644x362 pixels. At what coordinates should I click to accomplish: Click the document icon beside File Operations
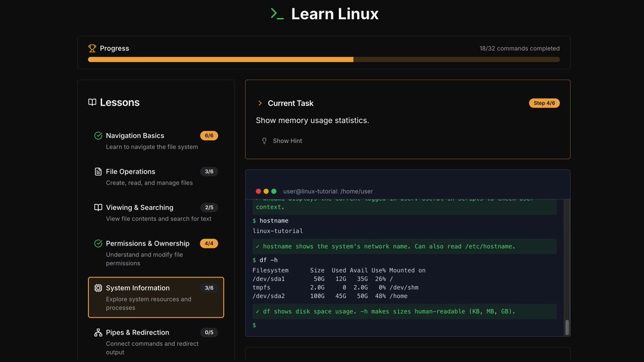click(x=98, y=172)
